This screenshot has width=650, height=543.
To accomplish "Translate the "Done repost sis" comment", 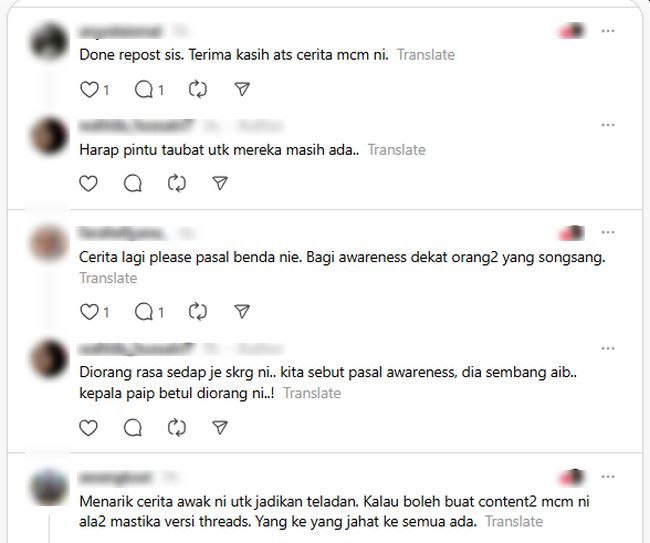I will coord(426,55).
